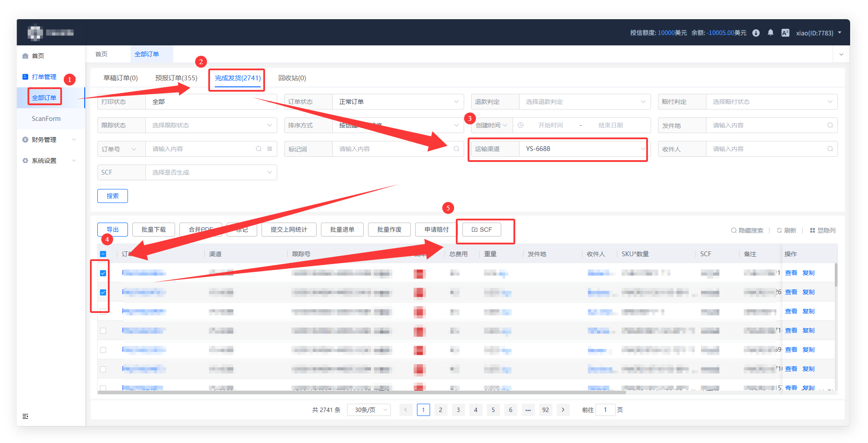Switch to the 回收站(0) tab
Image resolution: width=868 pixels, height=443 pixels.
coord(292,78)
